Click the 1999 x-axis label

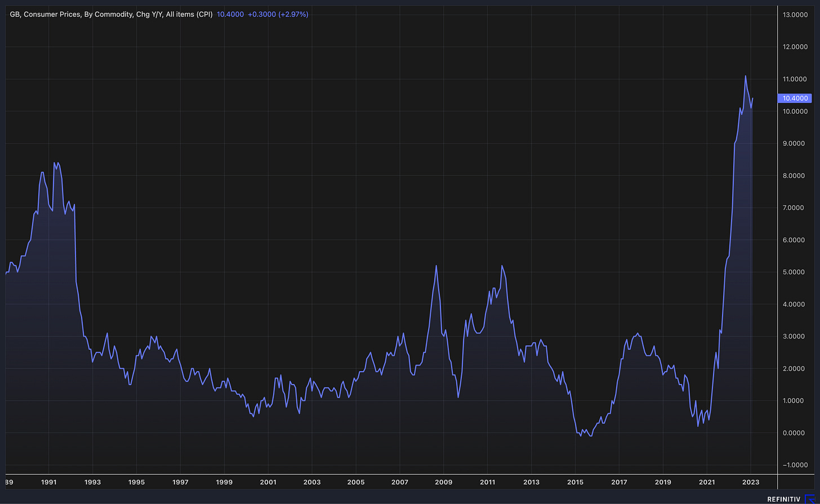[x=224, y=482]
